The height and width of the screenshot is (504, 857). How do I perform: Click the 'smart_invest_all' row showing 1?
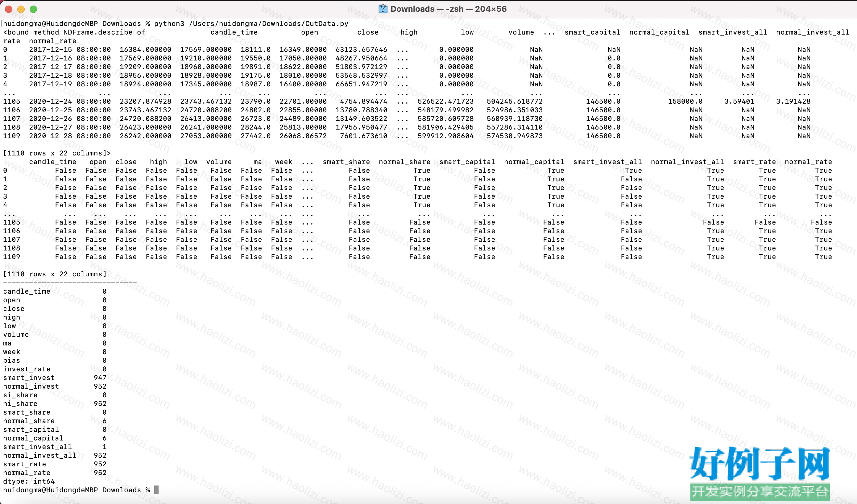pos(55,447)
